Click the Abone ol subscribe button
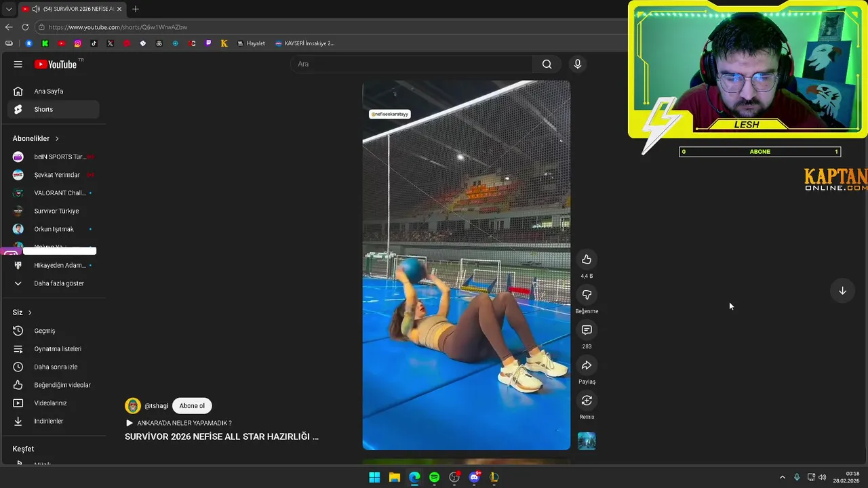Image resolution: width=868 pixels, height=488 pixels. click(x=192, y=406)
